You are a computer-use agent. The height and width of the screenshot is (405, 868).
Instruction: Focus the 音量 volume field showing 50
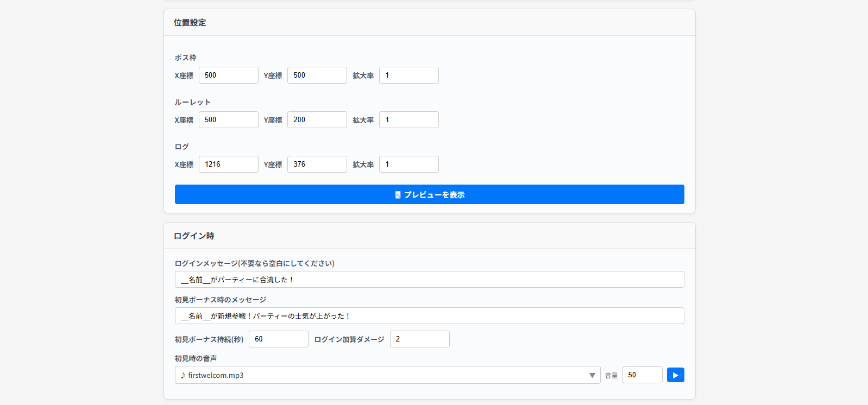pyautogui.click(x=642, y=375)
